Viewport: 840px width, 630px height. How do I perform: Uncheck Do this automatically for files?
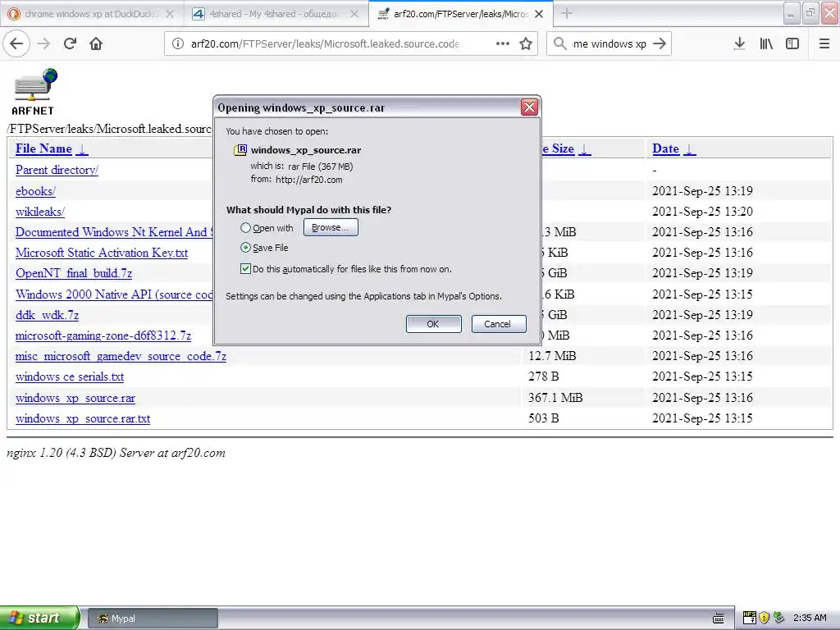tap(245, 269)
